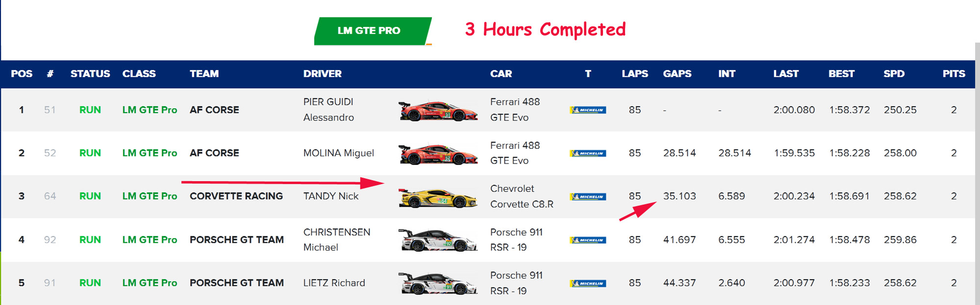This screenshot has width=980, height=305.
Task: Click the POS column header
Action: point(22,74)
